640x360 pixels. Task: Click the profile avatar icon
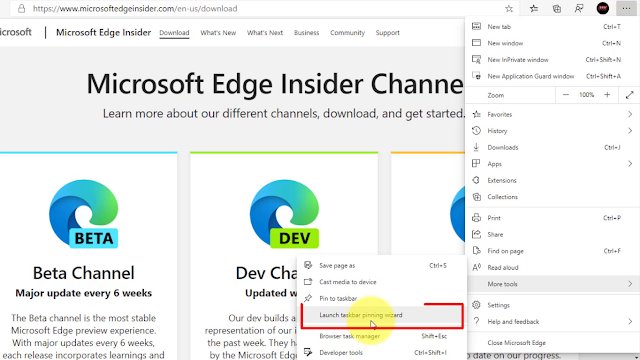603,8
